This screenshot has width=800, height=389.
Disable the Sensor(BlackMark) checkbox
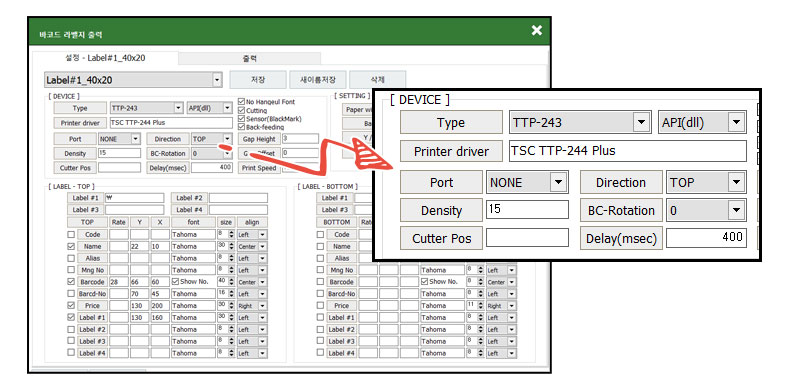click(x=242, y=118)
